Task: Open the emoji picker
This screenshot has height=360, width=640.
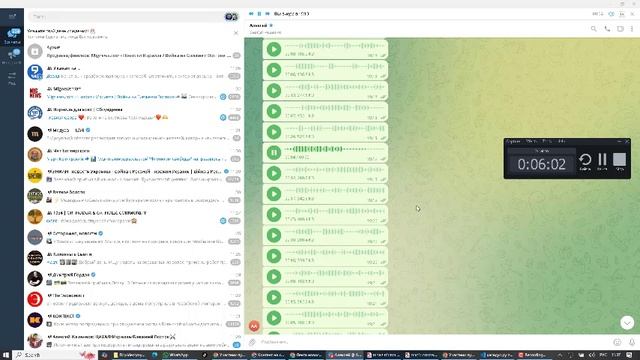Action: coord(617,342)
